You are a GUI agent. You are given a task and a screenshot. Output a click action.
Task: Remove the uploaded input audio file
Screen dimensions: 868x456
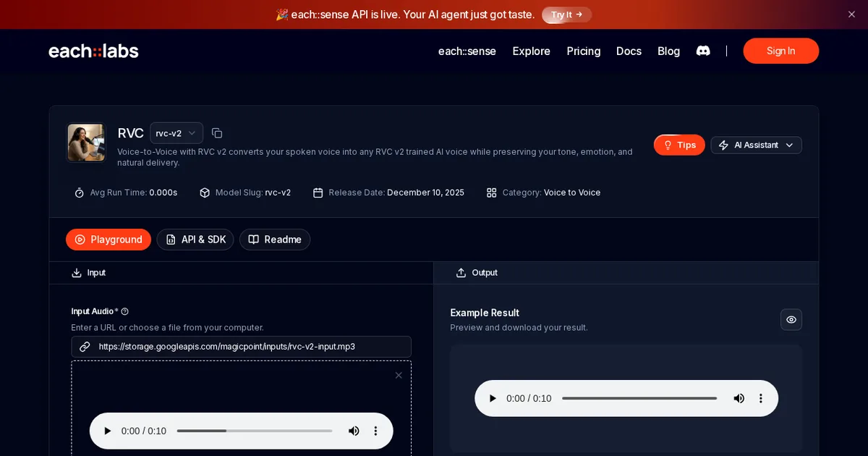click(399, 375)
